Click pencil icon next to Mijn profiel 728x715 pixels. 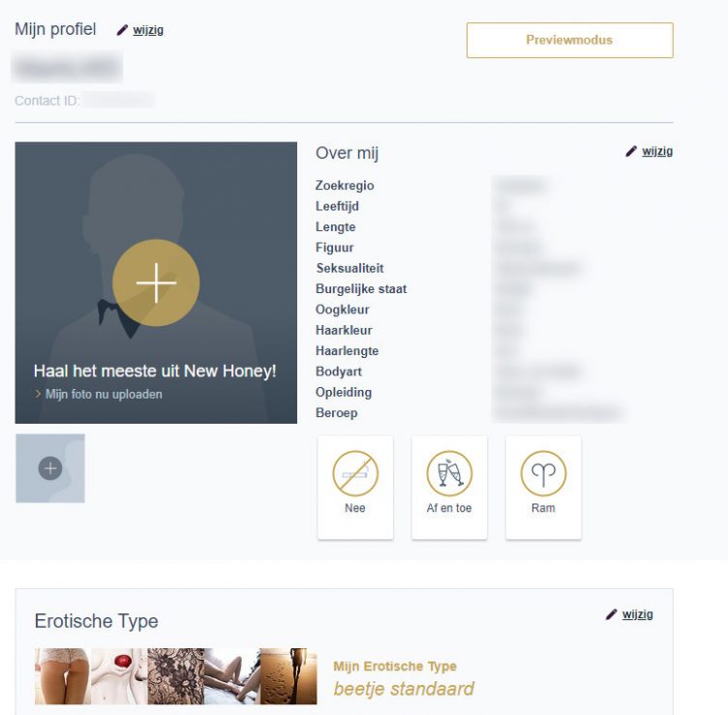coord(122,30)
